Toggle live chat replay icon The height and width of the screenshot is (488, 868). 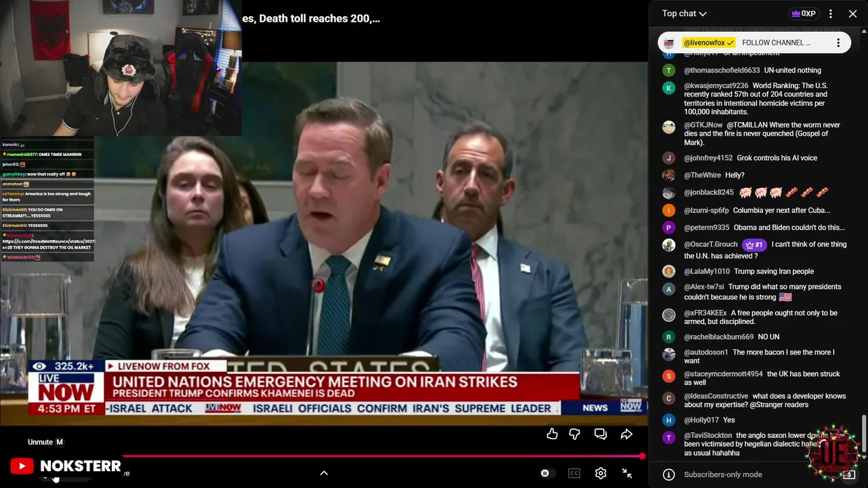click(x=600, y=434)
